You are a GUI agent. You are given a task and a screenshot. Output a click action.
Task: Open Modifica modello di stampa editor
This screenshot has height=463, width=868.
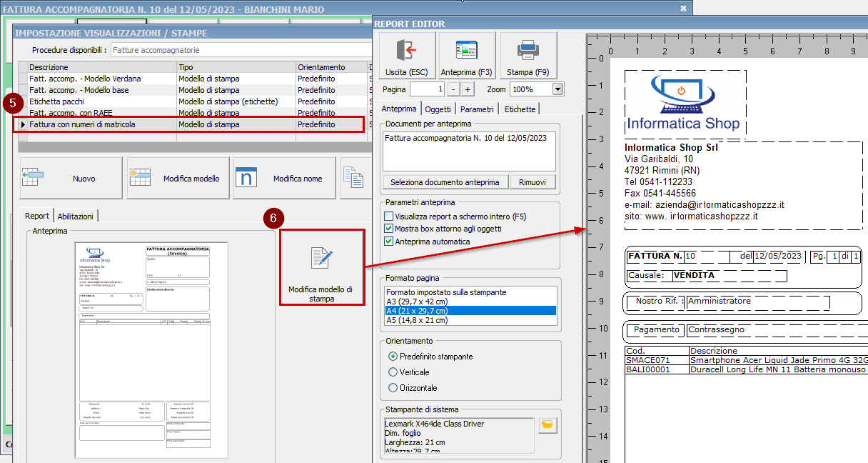(321, 267)
